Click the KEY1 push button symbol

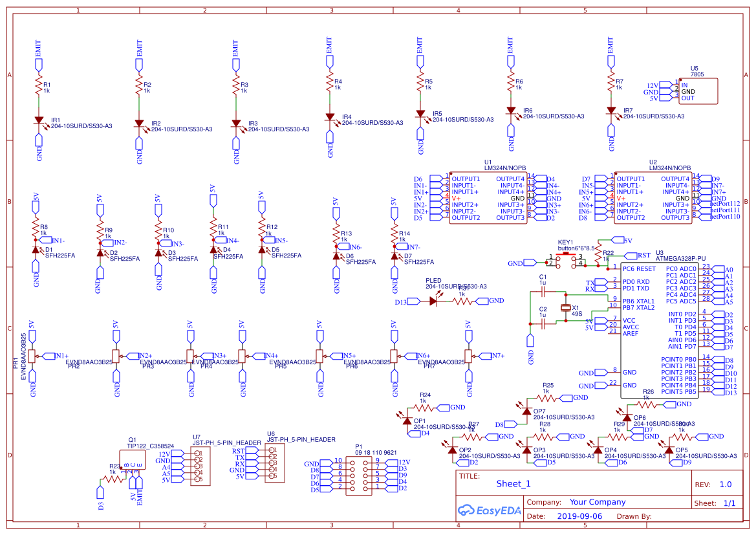tap(566, 260)
